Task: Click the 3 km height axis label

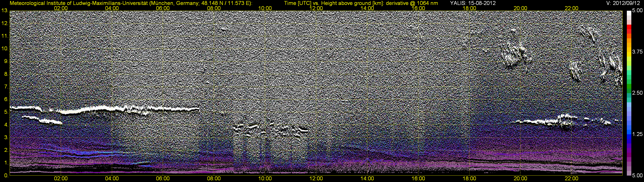Action: click(6, 138)
